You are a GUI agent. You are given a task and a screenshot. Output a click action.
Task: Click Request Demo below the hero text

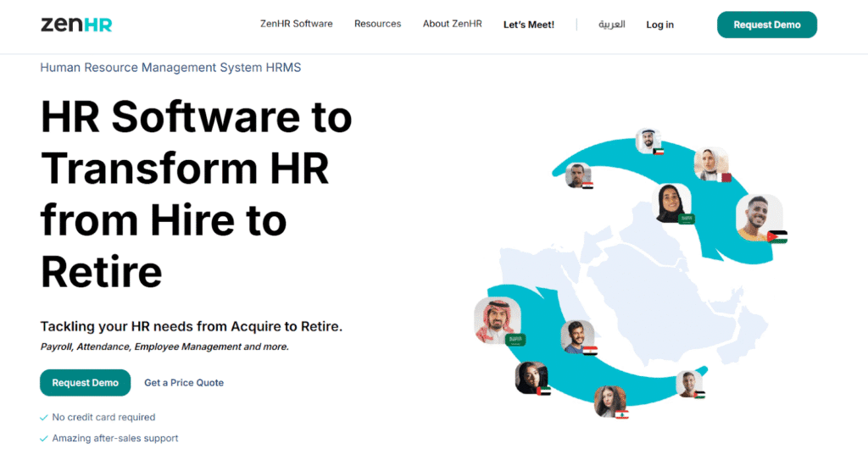point(85,383)
